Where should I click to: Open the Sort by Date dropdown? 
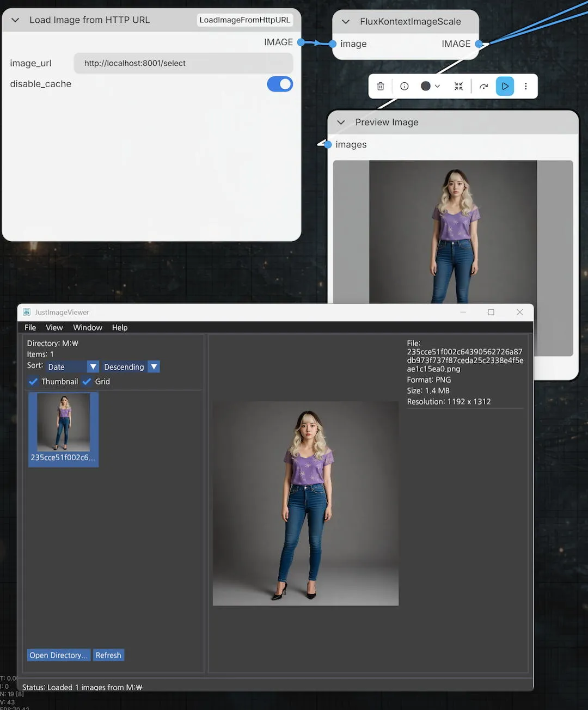[72, 367]
